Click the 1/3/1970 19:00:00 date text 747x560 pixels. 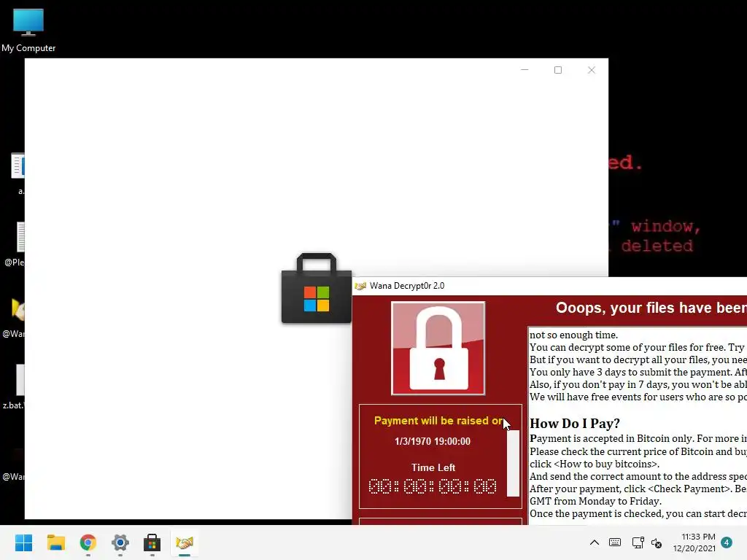[432, 441]
